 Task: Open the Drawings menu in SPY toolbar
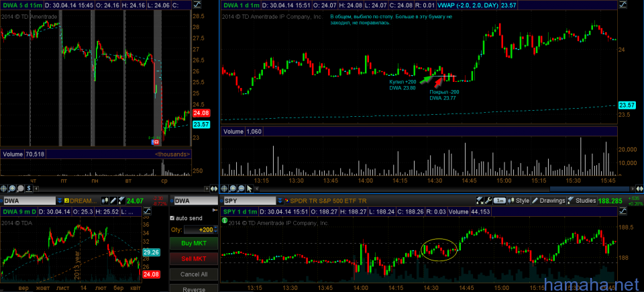tap(549, 201)
